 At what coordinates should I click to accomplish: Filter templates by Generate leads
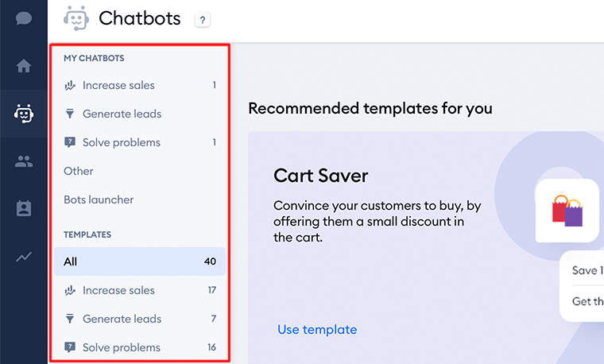pos(122,319)
